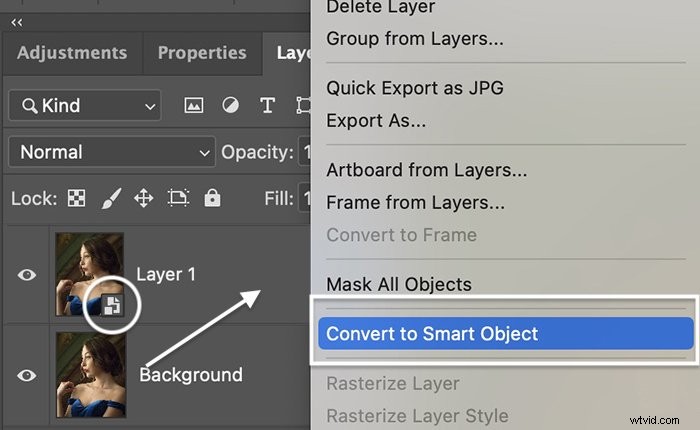The height and width of the screenshot is (430, 700).
Task: Click the Fill value field
Action: (305, 198)
